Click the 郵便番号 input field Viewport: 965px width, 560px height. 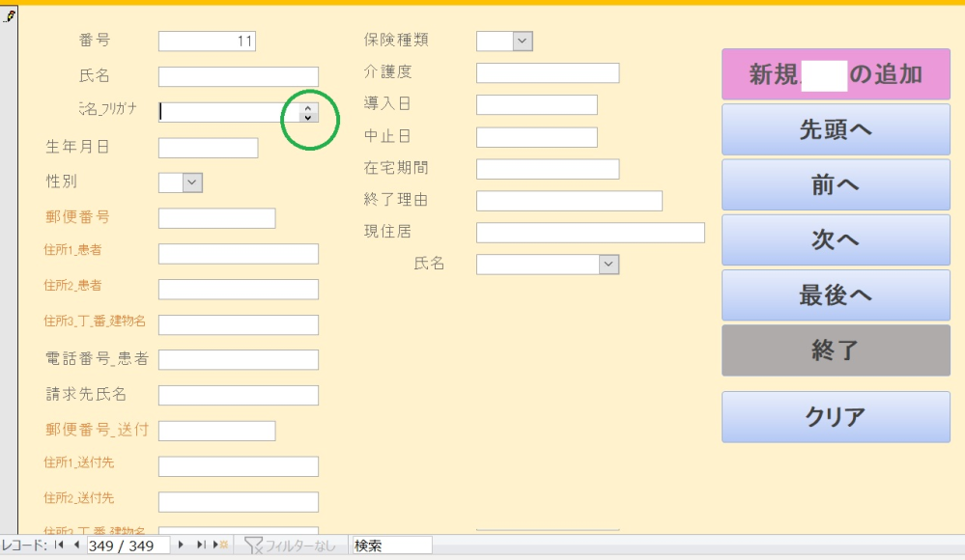(x=216, y=218)
